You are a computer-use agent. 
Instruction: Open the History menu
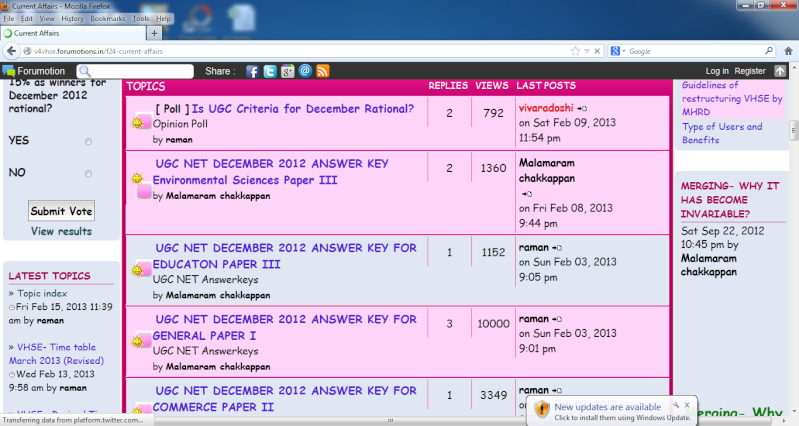72,18
